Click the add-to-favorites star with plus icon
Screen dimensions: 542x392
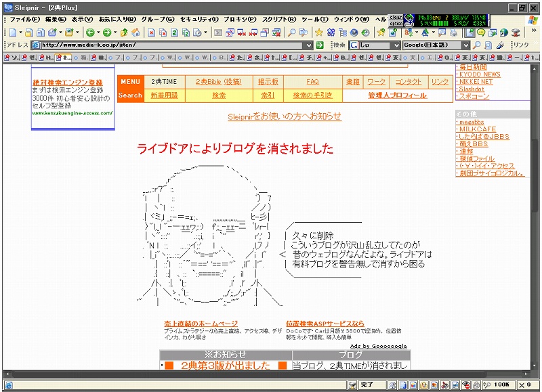pos(381,32)
